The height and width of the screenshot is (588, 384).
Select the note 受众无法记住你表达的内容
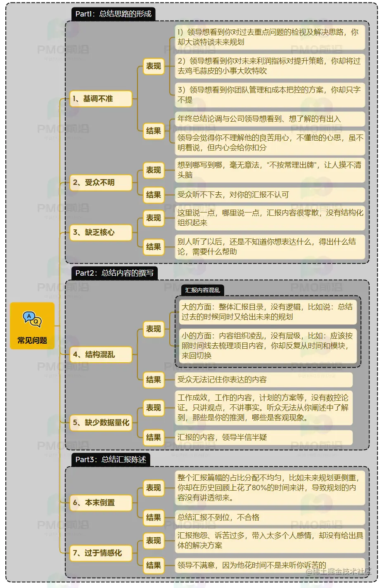[x=264, y=380]
